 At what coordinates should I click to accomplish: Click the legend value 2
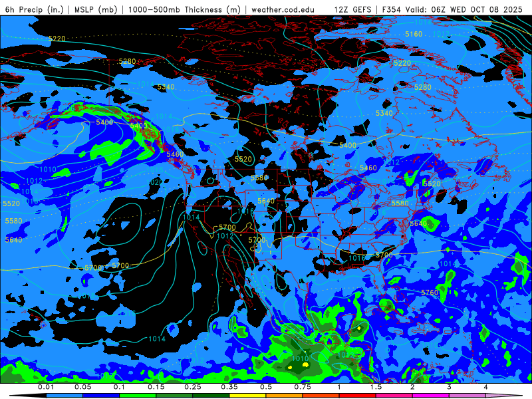click(412, 387)
